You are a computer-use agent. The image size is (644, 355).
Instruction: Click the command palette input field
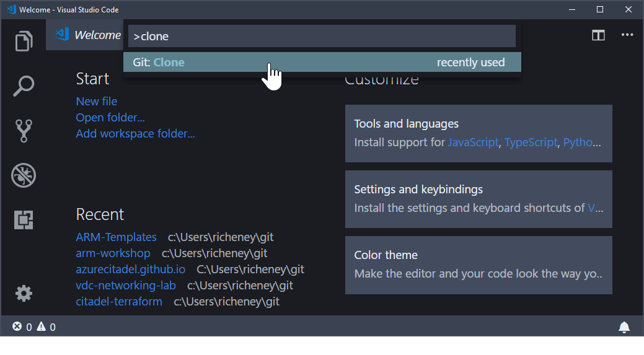point(322,36)
